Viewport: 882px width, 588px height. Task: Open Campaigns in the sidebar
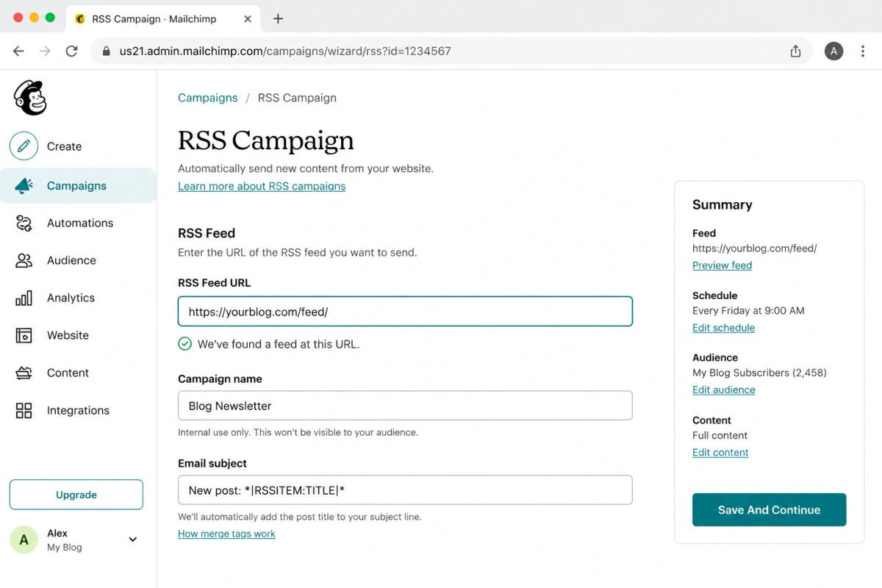tap(76, 186)
